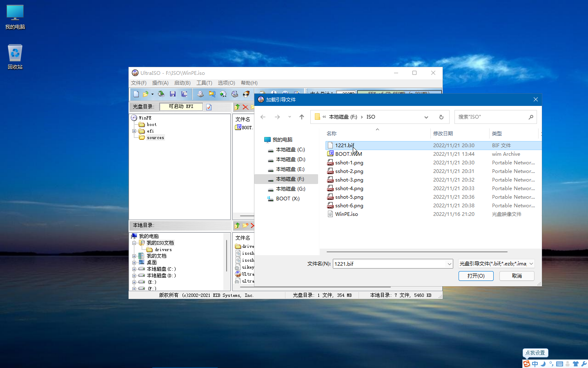Click Open file icon in UltraISO toolbar
The width and height of the screenshot is (588, 368).
click(x=145, y=94)
